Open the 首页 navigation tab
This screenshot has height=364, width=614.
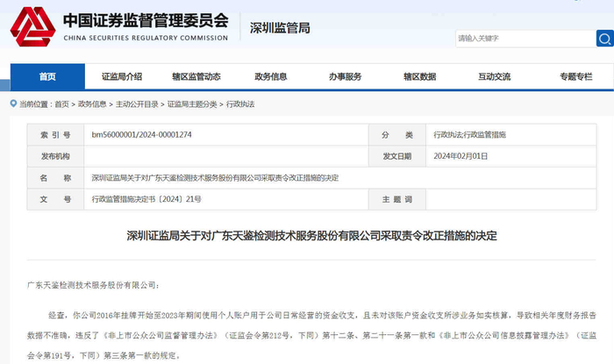click(x=47, y=76)
